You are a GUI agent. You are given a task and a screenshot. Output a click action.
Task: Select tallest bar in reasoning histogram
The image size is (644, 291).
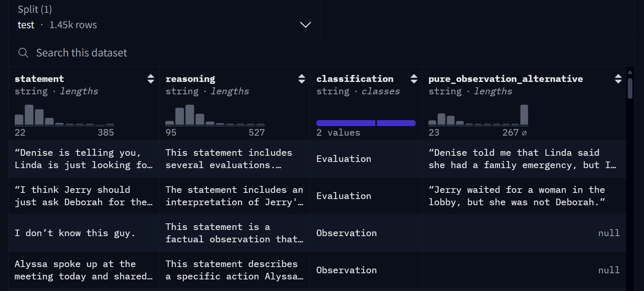click(x=190, y=115)
